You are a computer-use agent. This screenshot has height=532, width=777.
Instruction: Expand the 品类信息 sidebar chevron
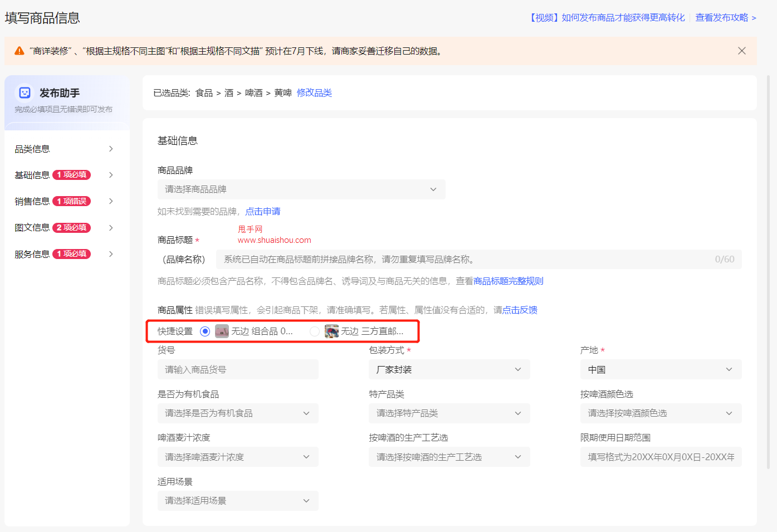coord(111,149)
